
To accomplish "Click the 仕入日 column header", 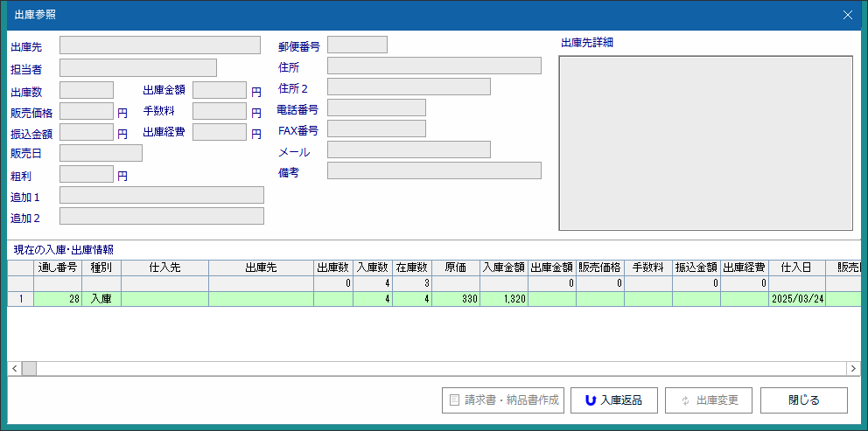I will click(x=797, y=268).
